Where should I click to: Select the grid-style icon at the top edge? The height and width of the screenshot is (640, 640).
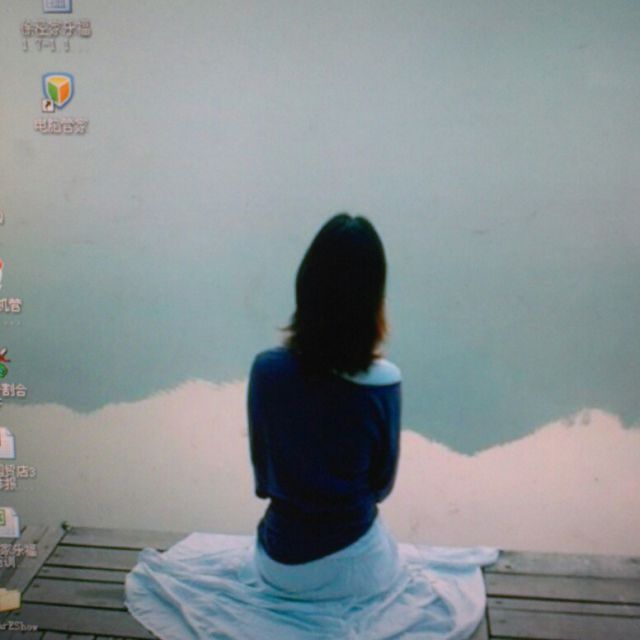(57, 6)
